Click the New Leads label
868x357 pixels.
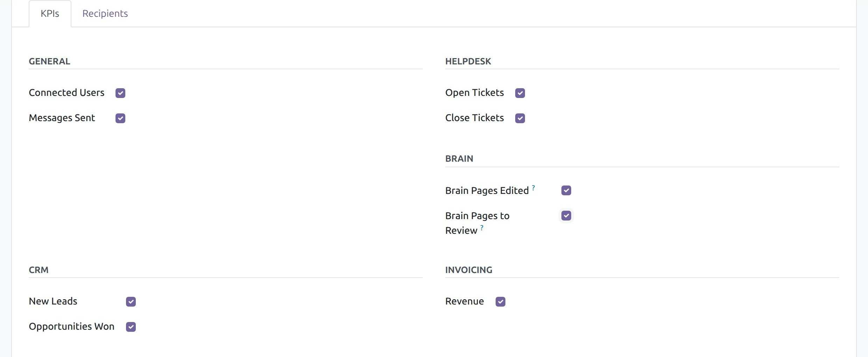click(53, 301)
